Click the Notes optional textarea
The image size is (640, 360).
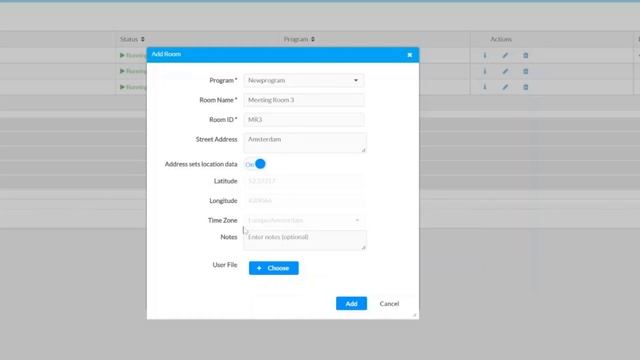tap(305, 240)
